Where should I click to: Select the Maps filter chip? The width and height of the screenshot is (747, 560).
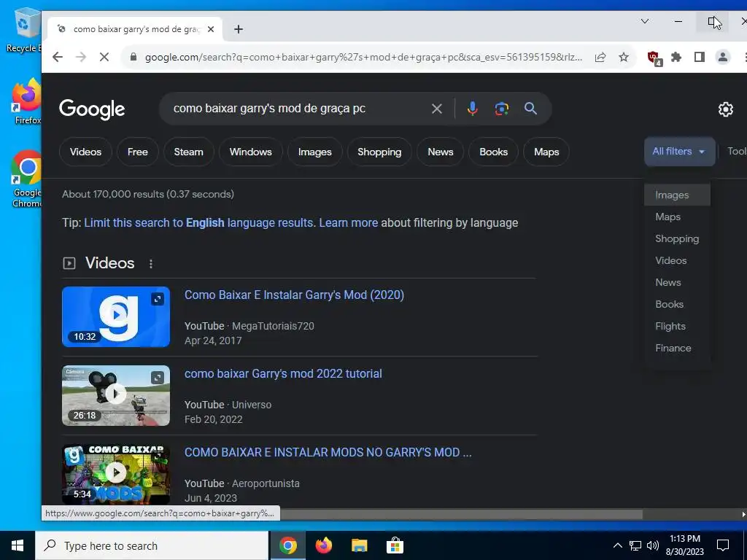coord(546,152)
